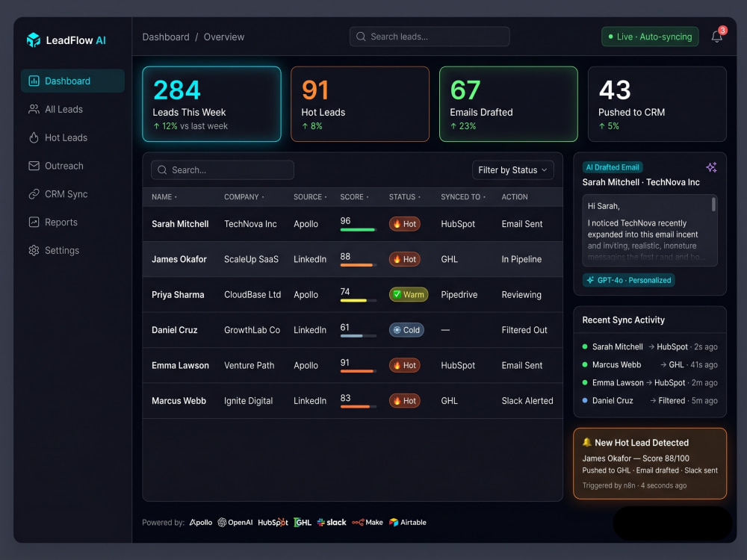Click the Airtable logo in footer
Viewport: 747px width, 560px height.
tap(407, 523)
